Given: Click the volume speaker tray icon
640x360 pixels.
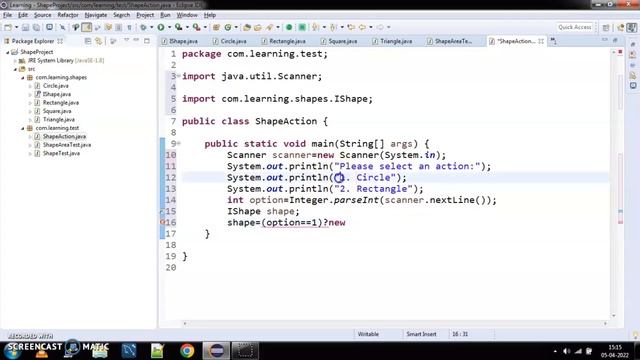Looking at the screenshot, I should point(566,351).
